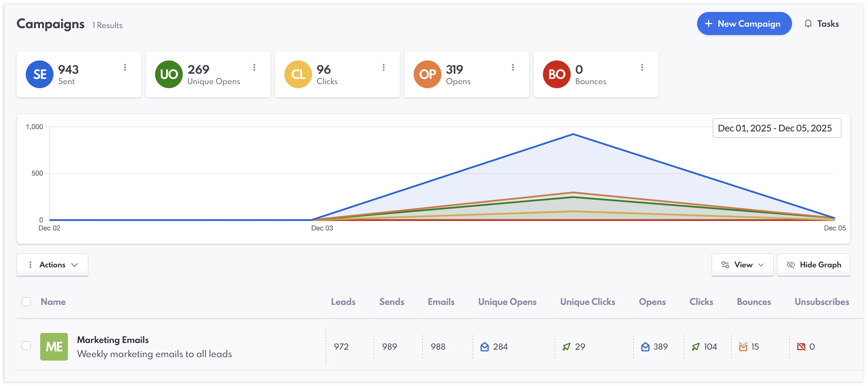Click the Dec 01 - Dec 05 date range
The width and height of the screenshot is (868, 386).
(777, 128)
